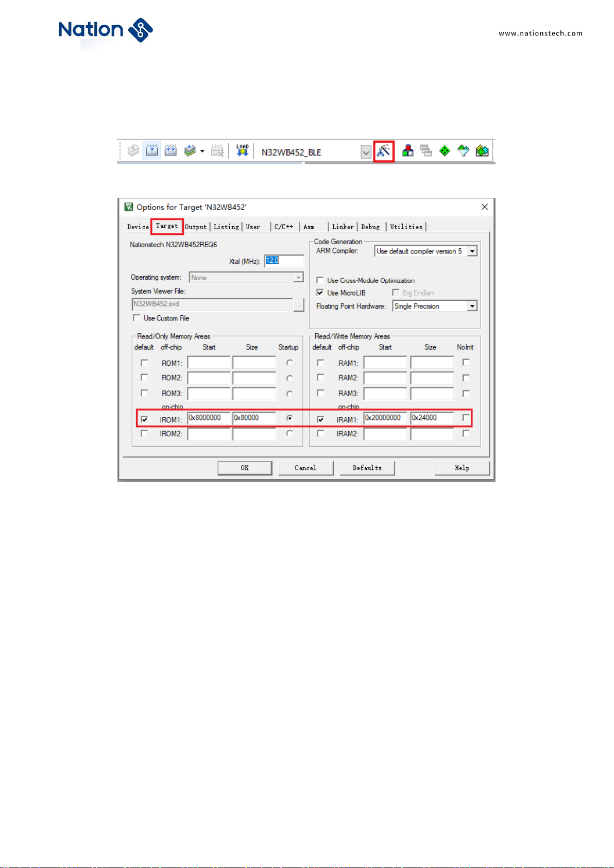Click the IRAM1 Start address field
The height and width of the screenshot is (868, 614).
385,418
